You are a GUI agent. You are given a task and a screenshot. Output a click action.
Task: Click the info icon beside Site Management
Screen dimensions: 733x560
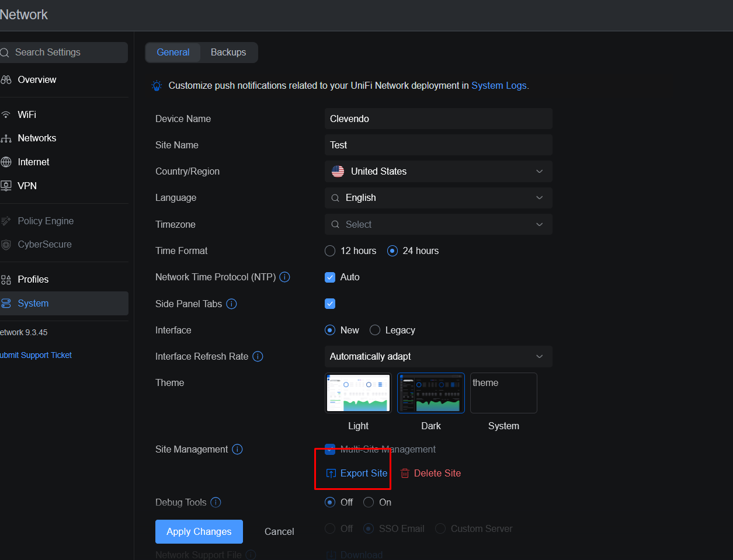(x=237, y=449)
